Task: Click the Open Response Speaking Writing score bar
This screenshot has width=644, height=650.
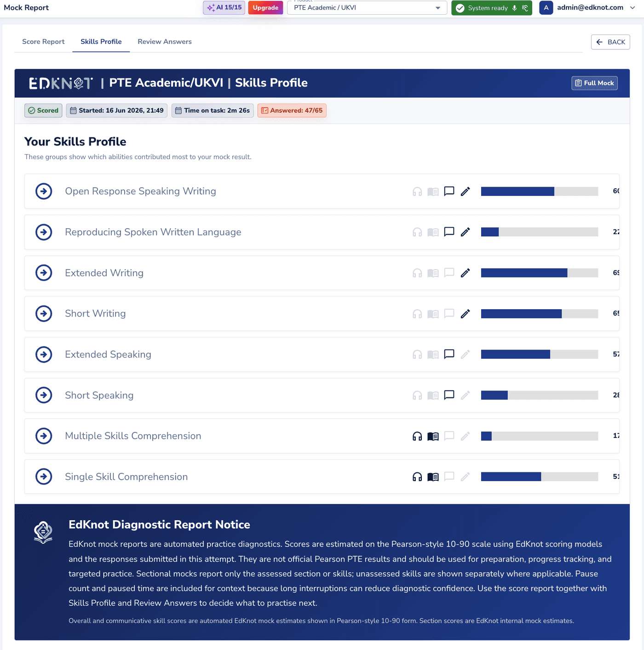Action: (x=540, y=191)
